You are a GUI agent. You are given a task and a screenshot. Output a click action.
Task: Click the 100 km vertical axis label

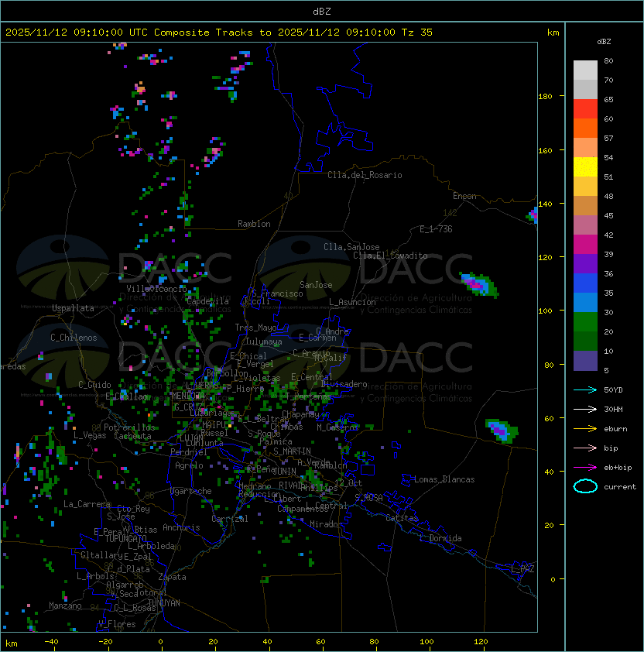tap(545, 311)
